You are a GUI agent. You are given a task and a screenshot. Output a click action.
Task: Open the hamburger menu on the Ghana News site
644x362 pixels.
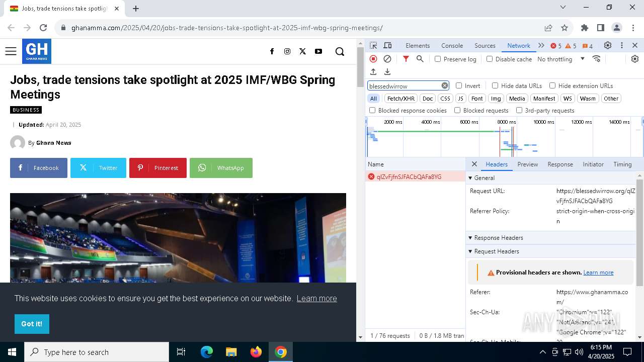[11, 51]
